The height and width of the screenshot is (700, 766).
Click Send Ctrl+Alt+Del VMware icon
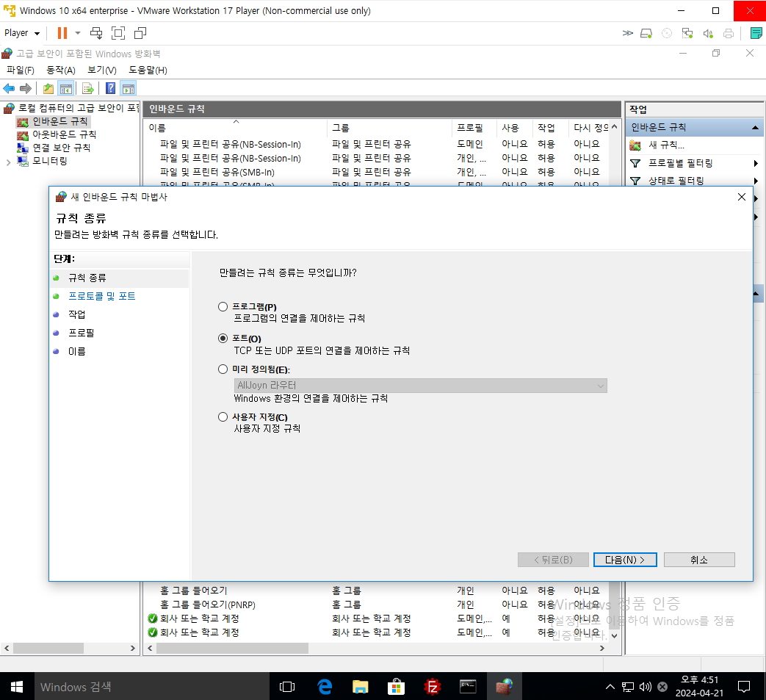pos(96,33)
